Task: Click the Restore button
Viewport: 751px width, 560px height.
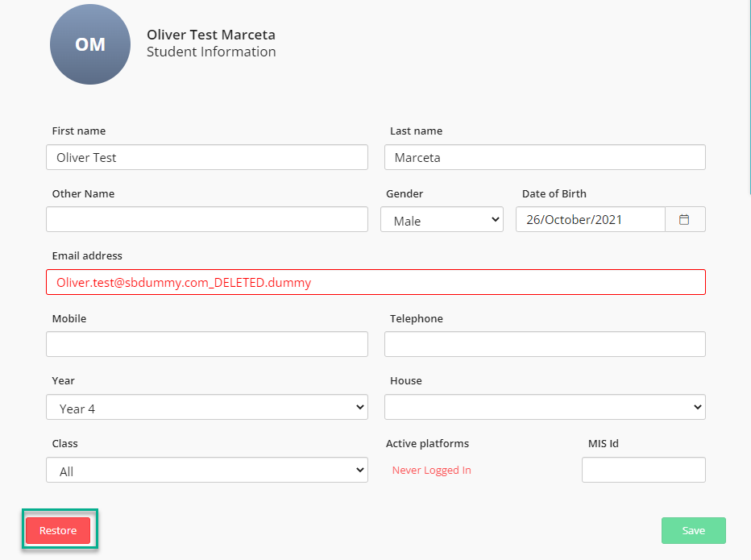Action: pyautogui.click(x=58, y=531)
